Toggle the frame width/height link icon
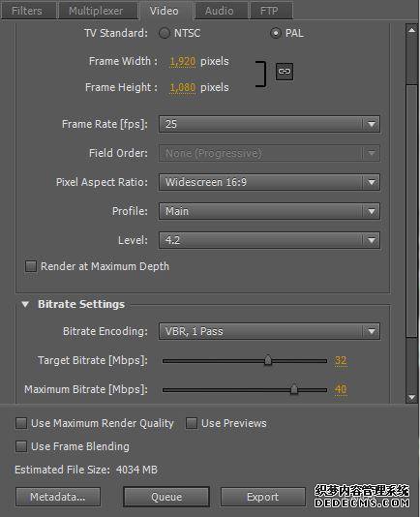 pos(285,72)
